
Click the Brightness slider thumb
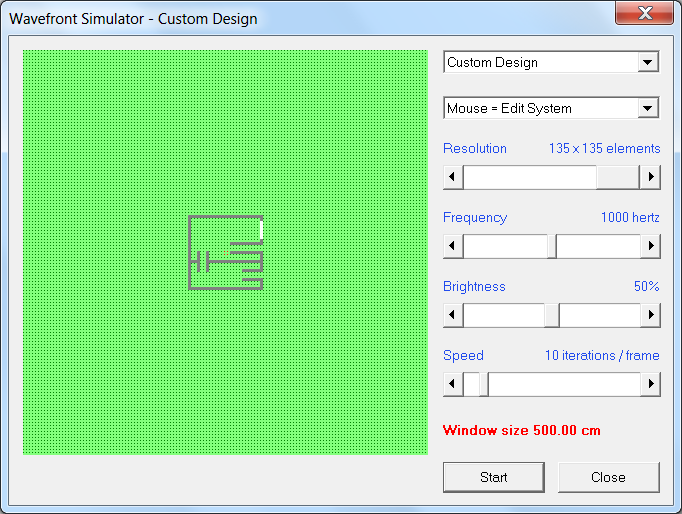[552, 314]
